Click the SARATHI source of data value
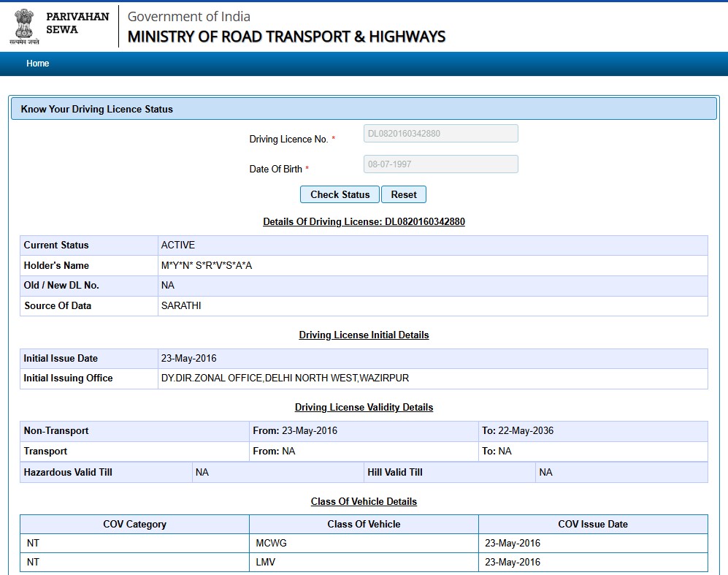Screen dimensions: 728x575 [181, 306]
